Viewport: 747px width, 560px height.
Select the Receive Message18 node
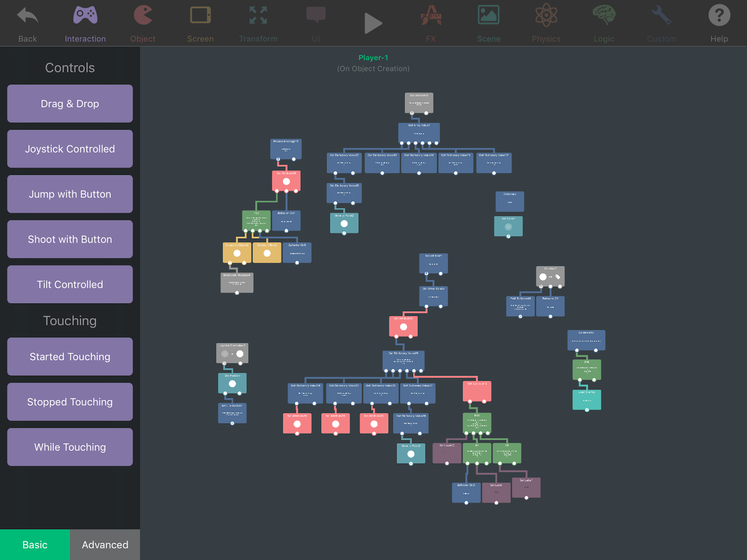pyautogui.click(x=286, y=149)
